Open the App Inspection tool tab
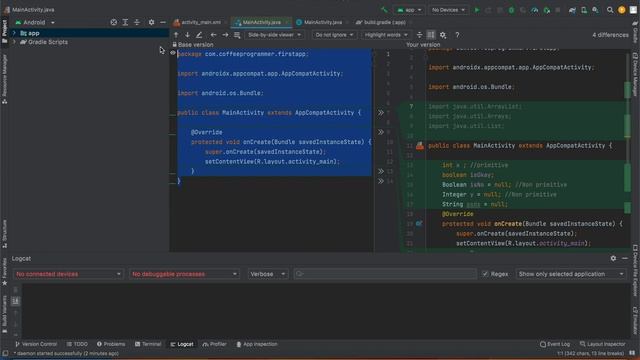This screenshot has height=360, width=640. [257, 344]
